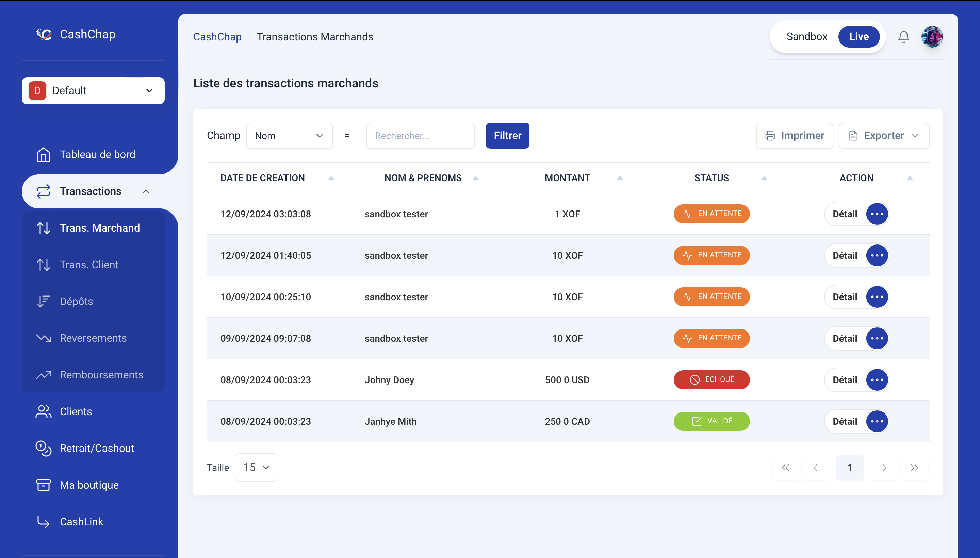
Task: Switch to Sandbox mode
Action: [x=806, y=37]
